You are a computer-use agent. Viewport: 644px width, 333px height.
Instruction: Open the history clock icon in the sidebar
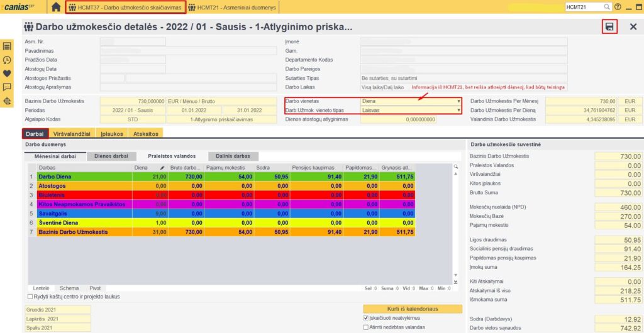tap(7, 60)
